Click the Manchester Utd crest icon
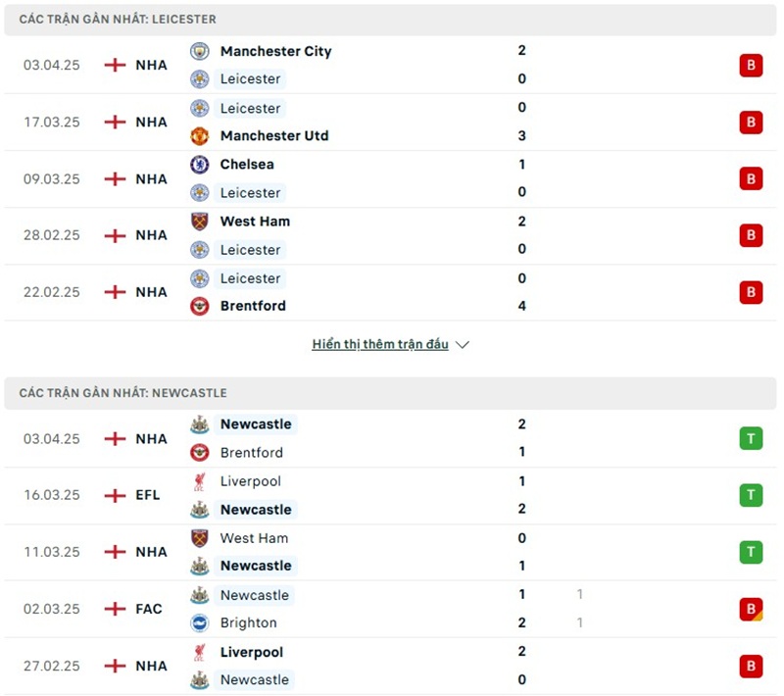Screen dimensions: 784x696 coord(199,135)
